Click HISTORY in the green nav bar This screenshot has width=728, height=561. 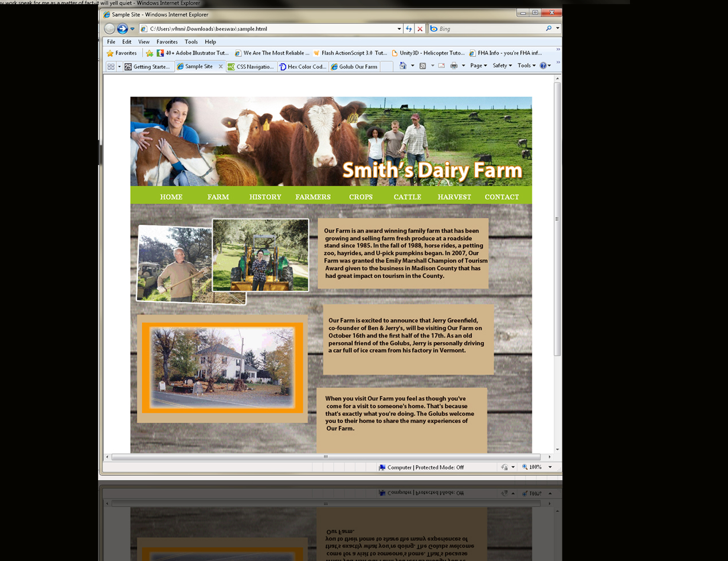click(265, 197)
